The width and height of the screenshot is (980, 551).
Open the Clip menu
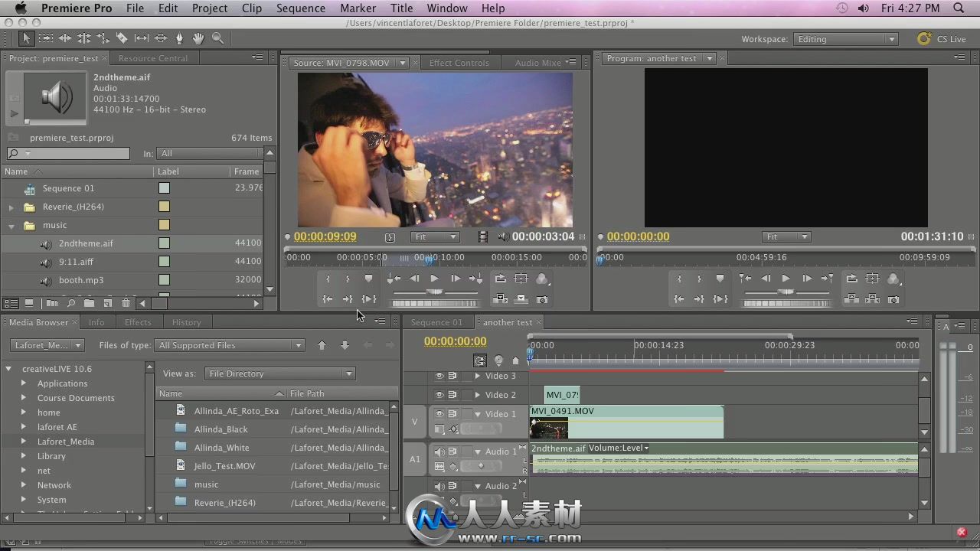(x=251, y=8)
